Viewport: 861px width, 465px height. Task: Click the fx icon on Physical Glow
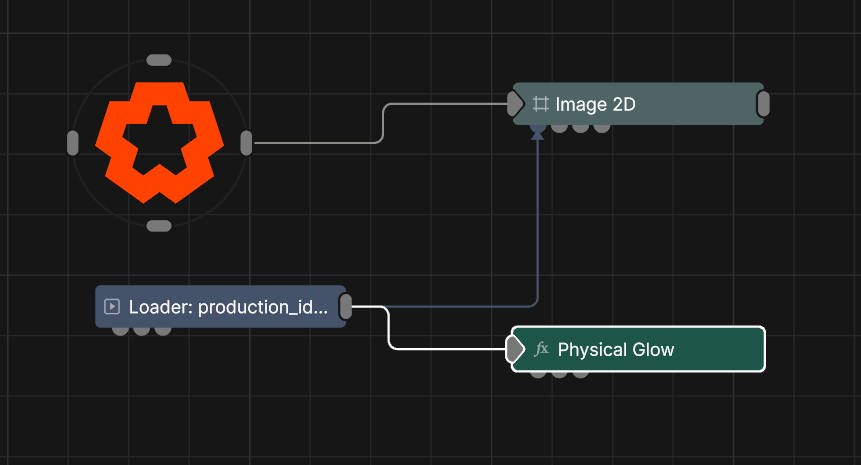tap(542, 349)
